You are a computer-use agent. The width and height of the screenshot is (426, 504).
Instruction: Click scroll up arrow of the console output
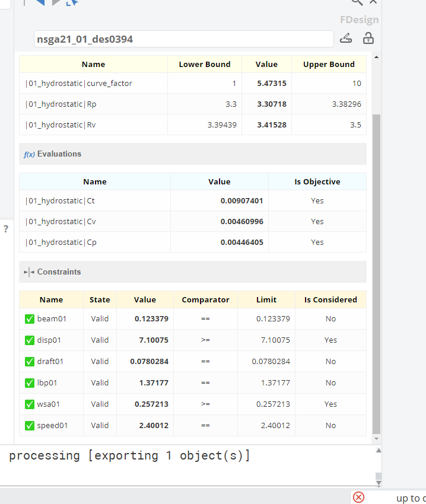point(379,450)
